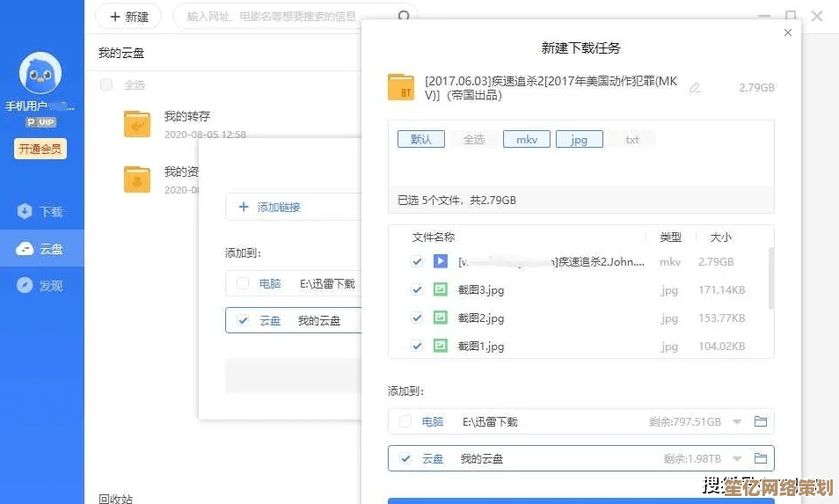Click the 发现 sidebar compass icon

[25, 285]
